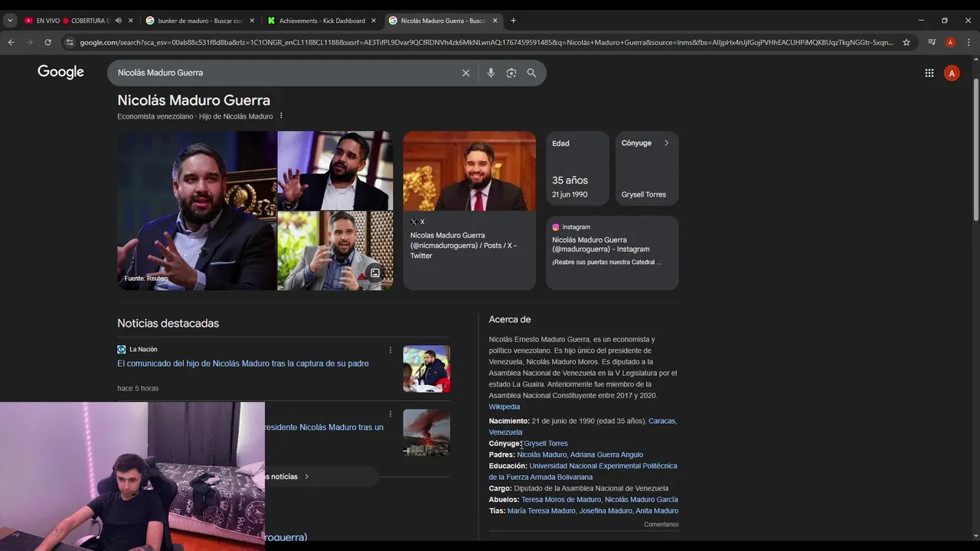Open the La Nación news thumbnail image
Screen dimensions: 980x551
click(x=426, y=369)
